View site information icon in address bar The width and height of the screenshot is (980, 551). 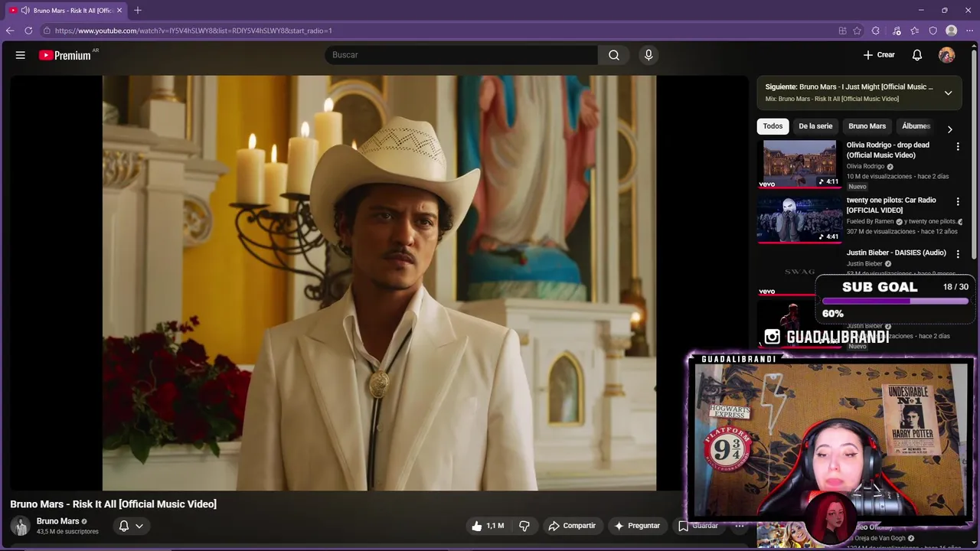click(x=47, y=31)
